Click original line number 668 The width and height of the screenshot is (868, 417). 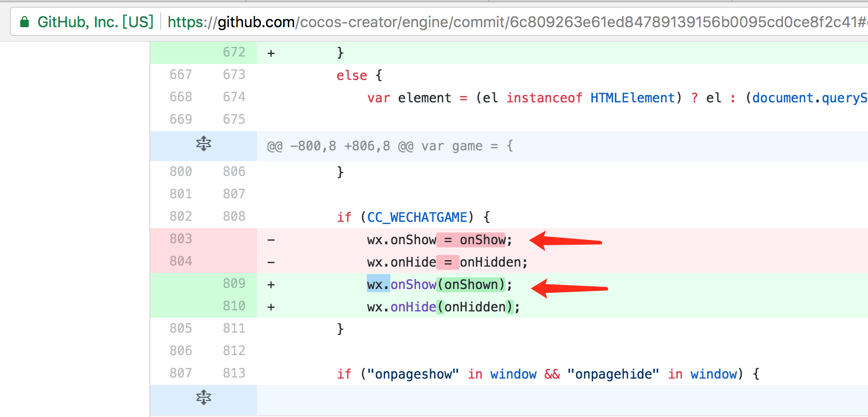[x=181, y=97]
